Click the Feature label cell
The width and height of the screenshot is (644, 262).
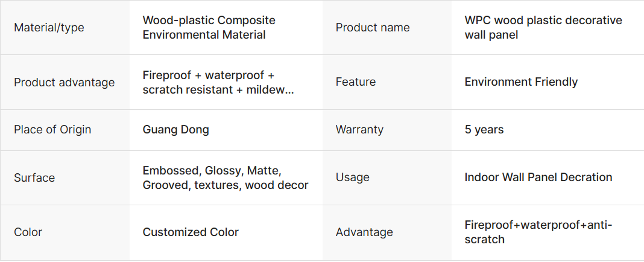click(355, 82)
